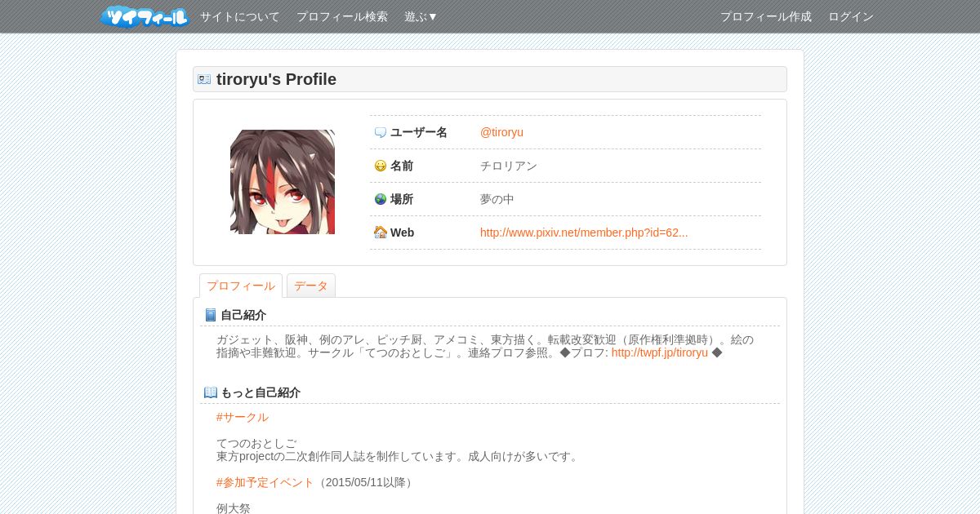Click the smiley face icon next to 名前
Screen dimensions: 980x514
click(x=381, y=166)
